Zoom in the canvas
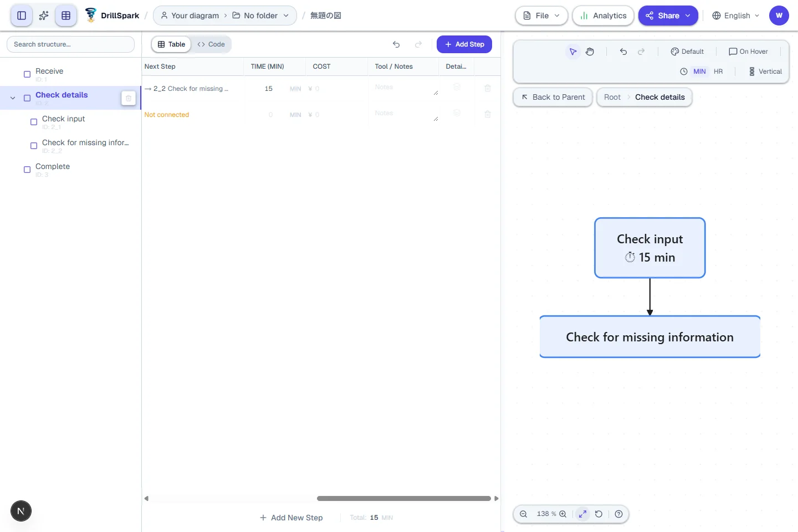798x532 pixels. tap(563, 514)
